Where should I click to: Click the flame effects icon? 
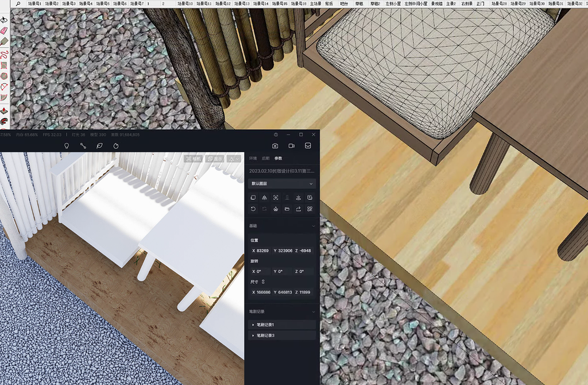(x=116, y=145)
